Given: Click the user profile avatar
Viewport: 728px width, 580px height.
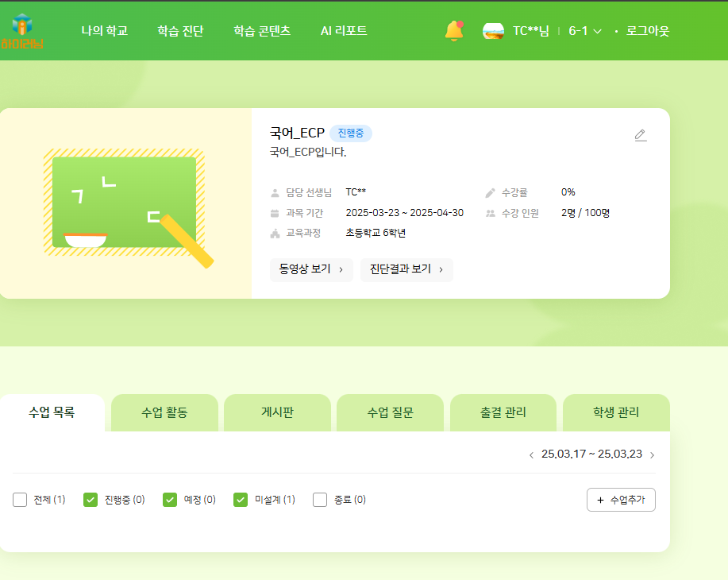Looking at the screenshot, I should click(493, 31).
